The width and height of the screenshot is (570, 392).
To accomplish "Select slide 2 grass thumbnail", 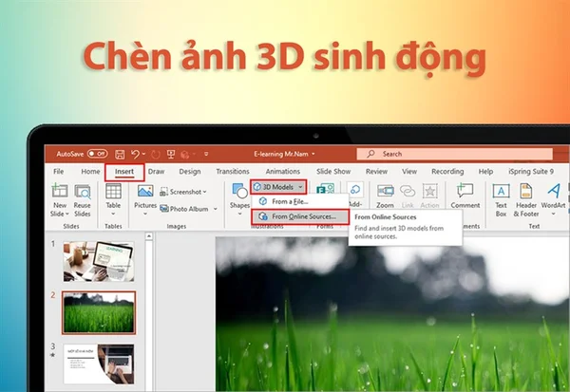I will (99, 312).
